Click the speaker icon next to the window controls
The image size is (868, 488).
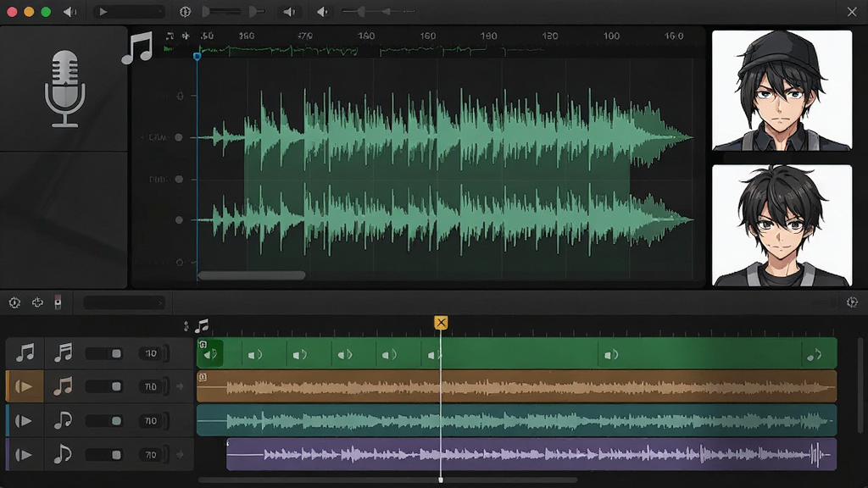(x=70, y=12)
